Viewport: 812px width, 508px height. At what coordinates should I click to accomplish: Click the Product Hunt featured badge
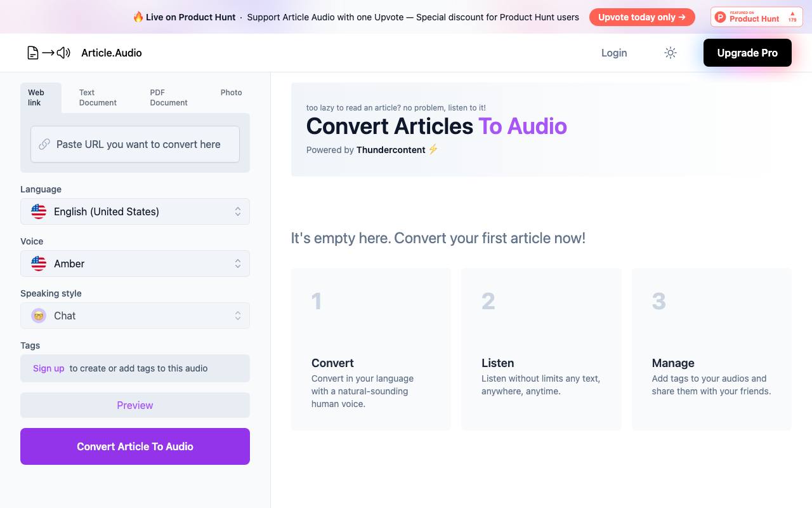tap(756, 17)
